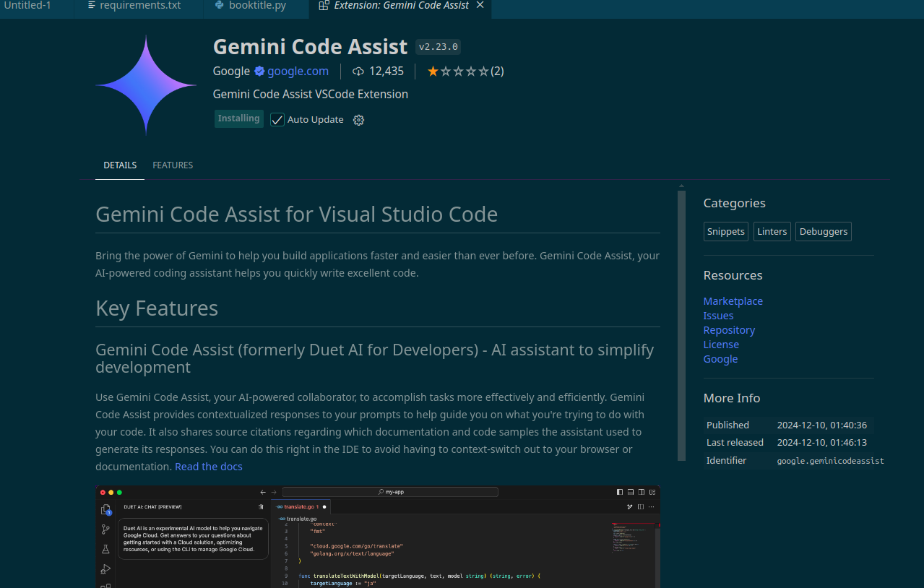
Task: Uncheck the Auto Update checkbox
Action: (x=277, y=119)
